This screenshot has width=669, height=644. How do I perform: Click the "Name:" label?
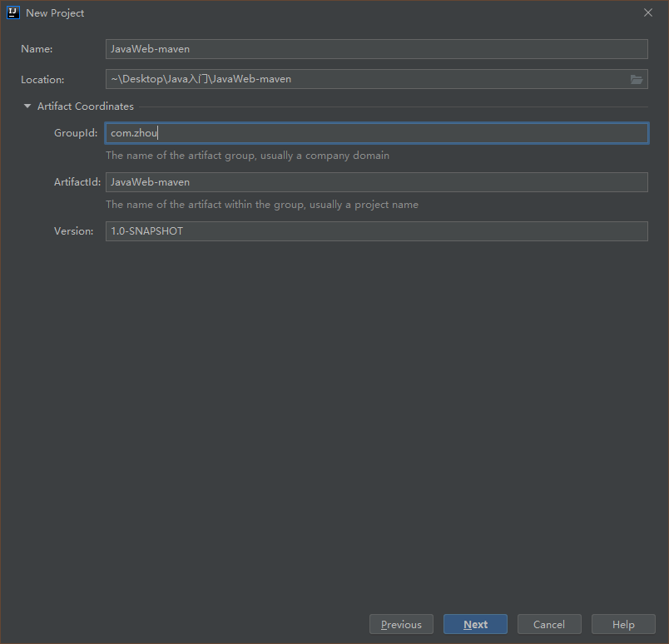point(37,49)
